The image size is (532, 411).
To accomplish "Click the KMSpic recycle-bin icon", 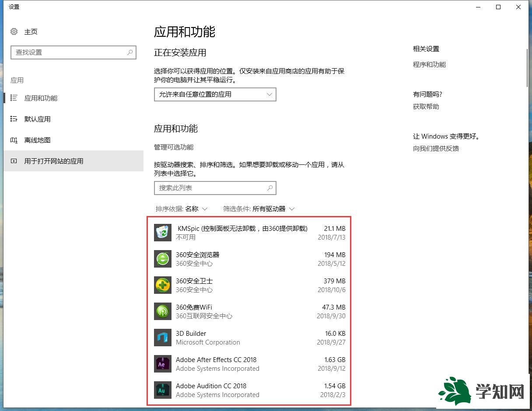I will [162, 233].
